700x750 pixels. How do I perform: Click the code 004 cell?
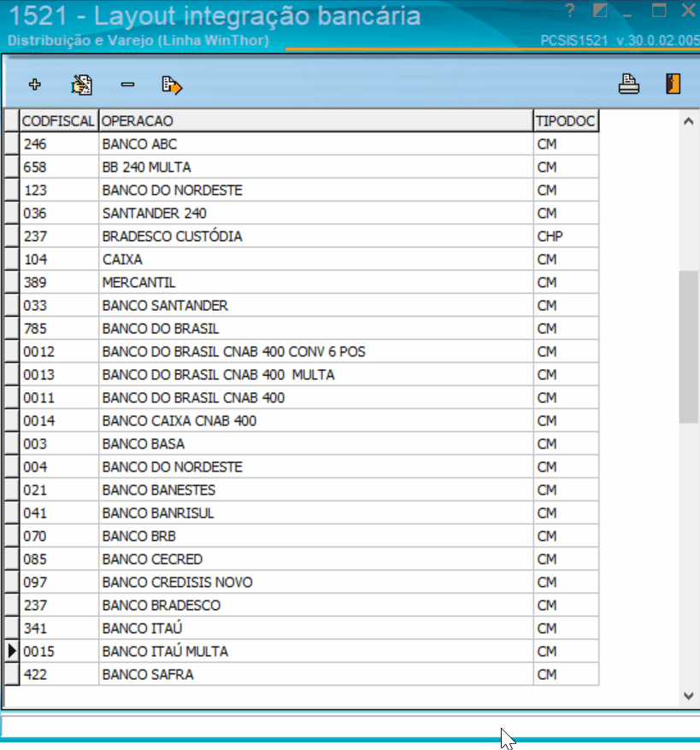coord(59,467)
